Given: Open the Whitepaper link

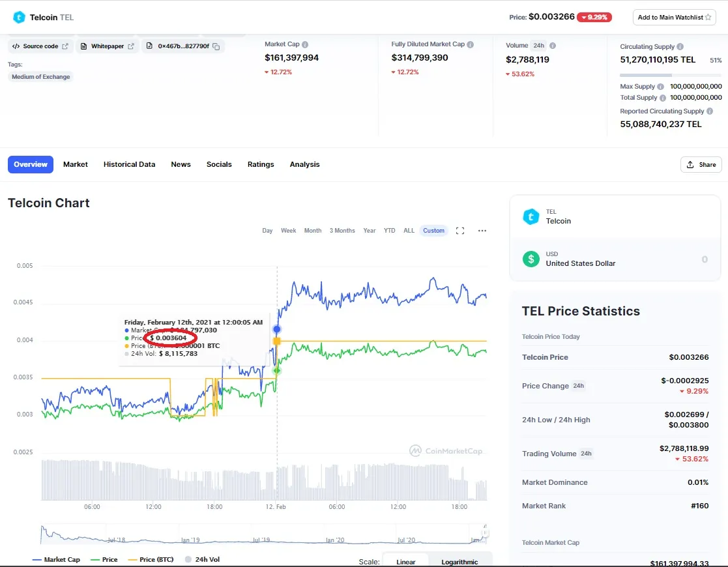Looking at the screenshot, I should [108, 46].
